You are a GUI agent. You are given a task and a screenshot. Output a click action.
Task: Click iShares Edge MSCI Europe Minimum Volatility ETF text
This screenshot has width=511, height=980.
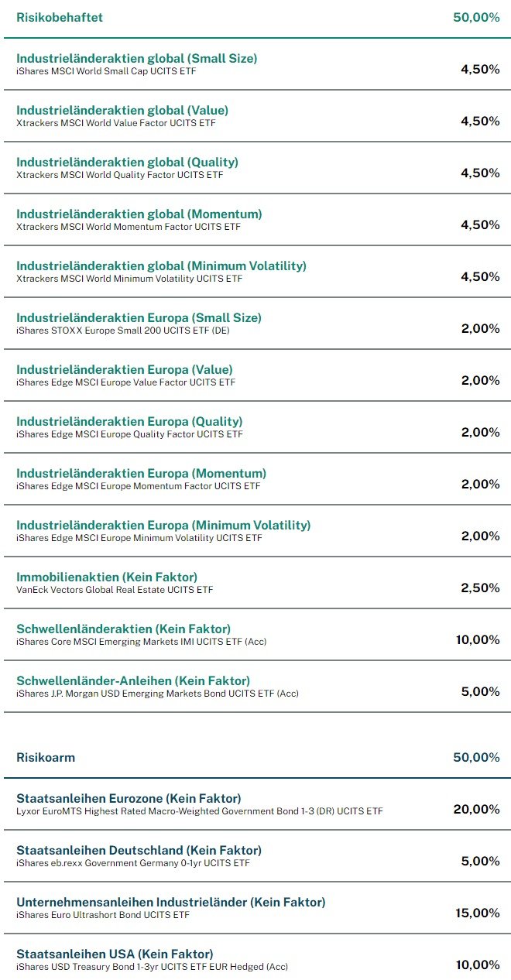point(139,538)
